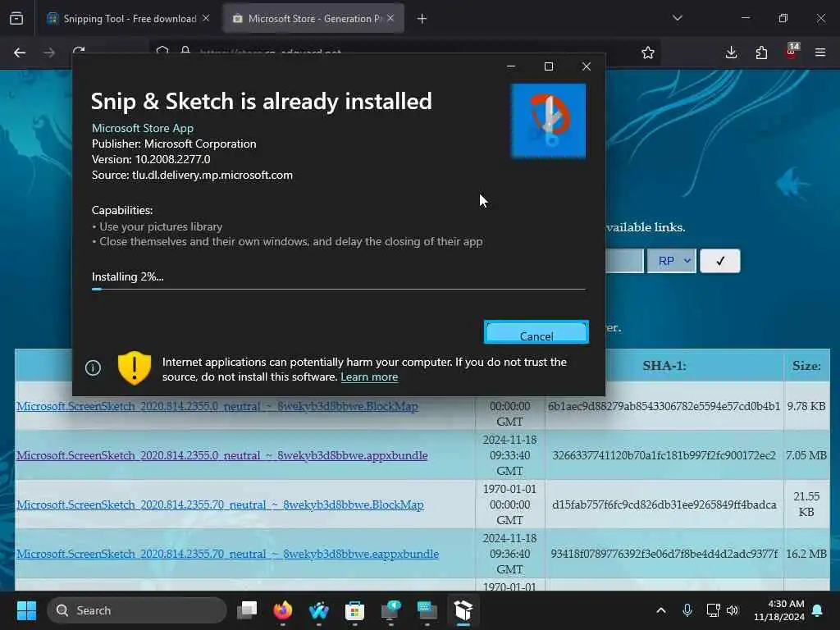The height and width of the screenshot is (630, 840).
Task: Open Microsoft Store from the taskbar
Action: pyautogui.click(x=354, y=610)
